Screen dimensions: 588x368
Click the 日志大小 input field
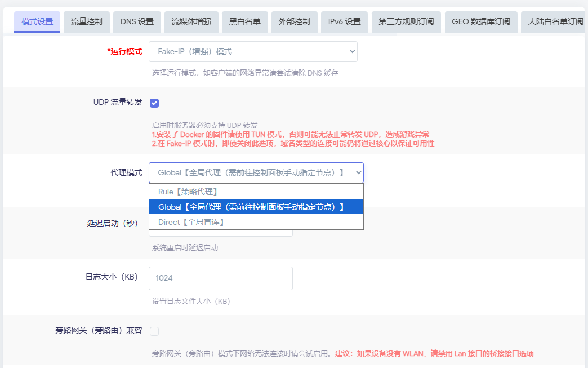click(x=220, y=278)
